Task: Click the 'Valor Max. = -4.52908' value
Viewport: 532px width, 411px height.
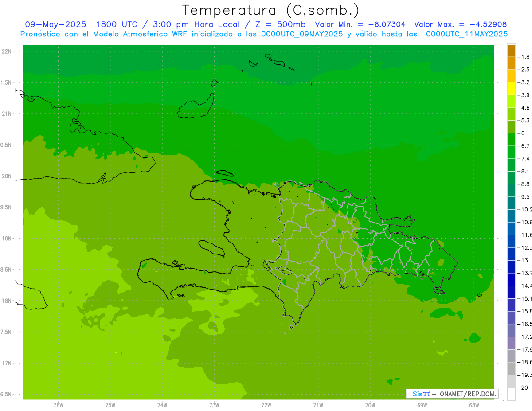Action: [x=460, y=24]
